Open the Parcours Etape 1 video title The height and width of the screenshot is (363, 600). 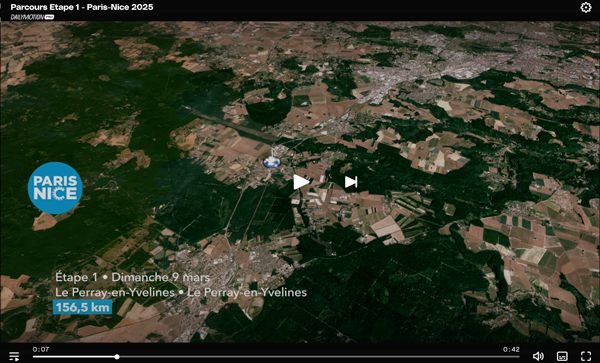point(82,7)
